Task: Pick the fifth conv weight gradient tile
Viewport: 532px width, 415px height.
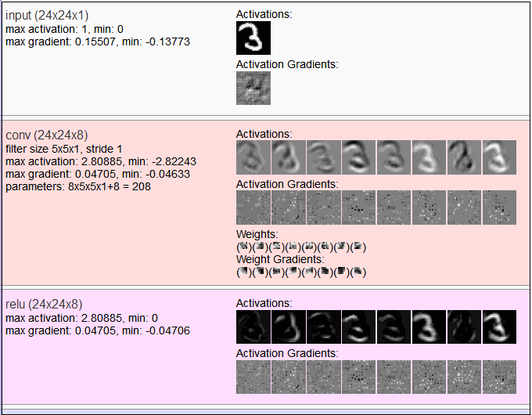Action: [310, 271]
